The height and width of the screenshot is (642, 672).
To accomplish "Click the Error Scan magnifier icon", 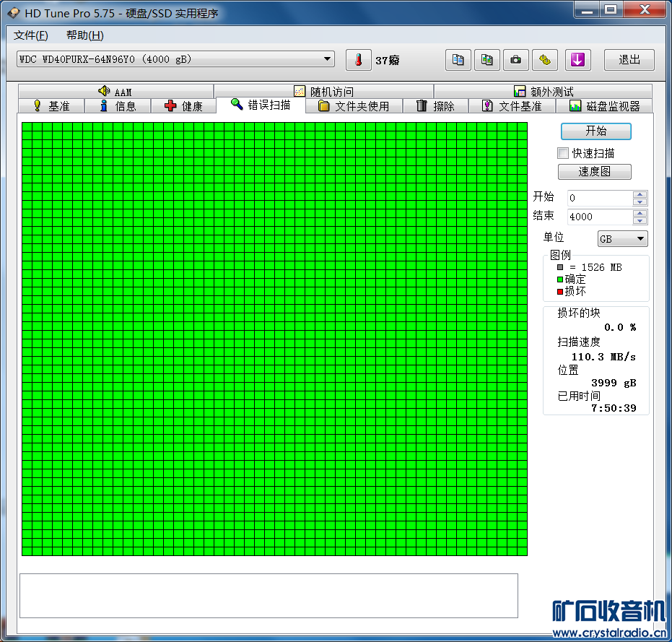I will point(237,104).
